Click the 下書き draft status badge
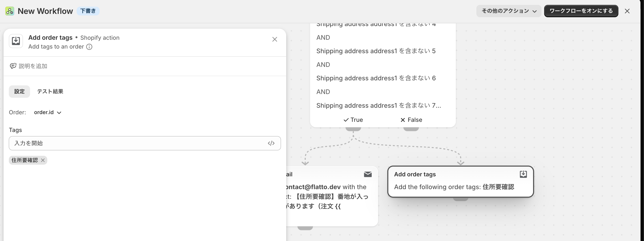 [x=88, y=11]
